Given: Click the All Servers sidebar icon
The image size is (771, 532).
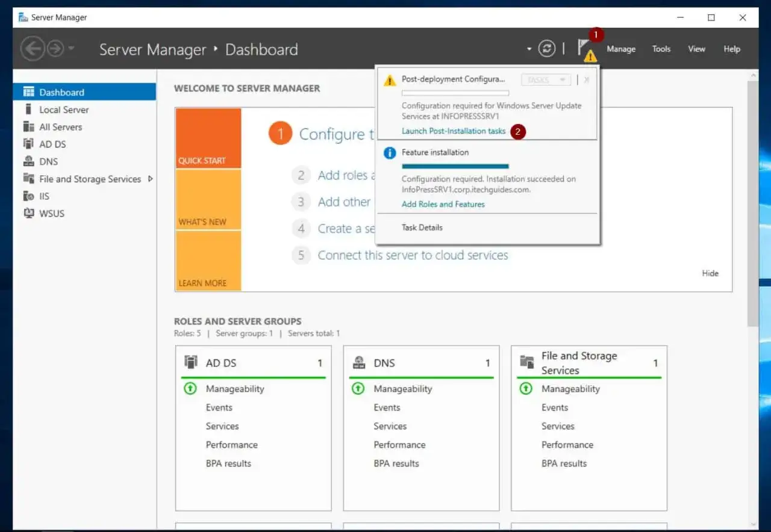Looking at the screenshot, I should pos(28,127).
